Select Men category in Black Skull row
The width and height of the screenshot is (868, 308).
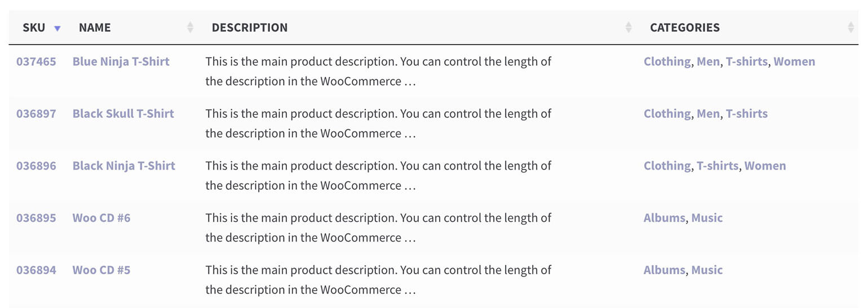click(708, 113)
